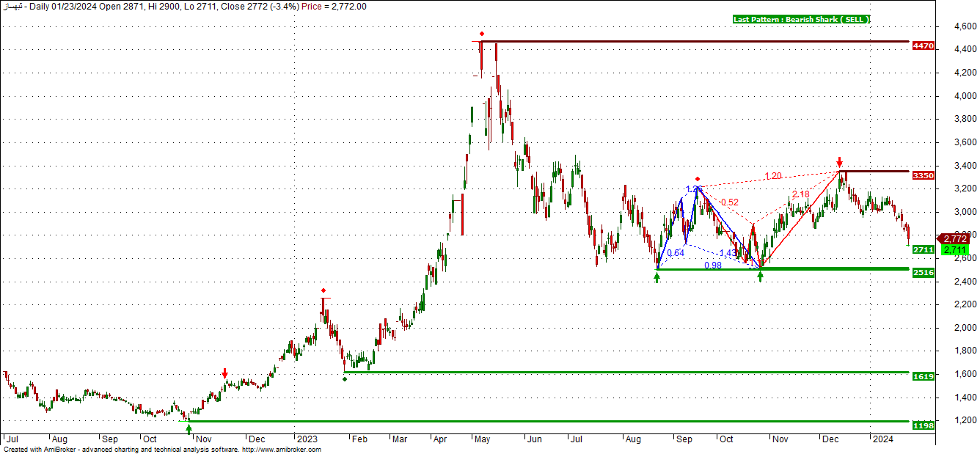Click green up arrow at October 2023 low
This screenshot has height=454, width=980.
tap(760, 277)
